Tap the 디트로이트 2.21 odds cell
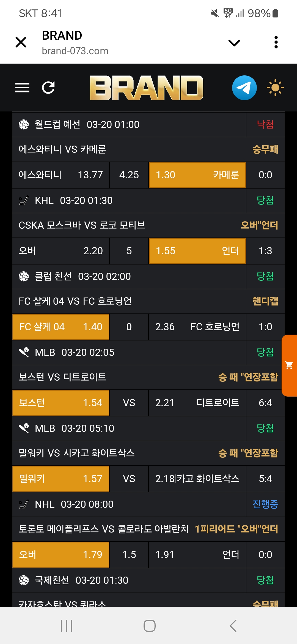Image resolution: width=297 pixels, height=644 pixels. tap(197, 403)
